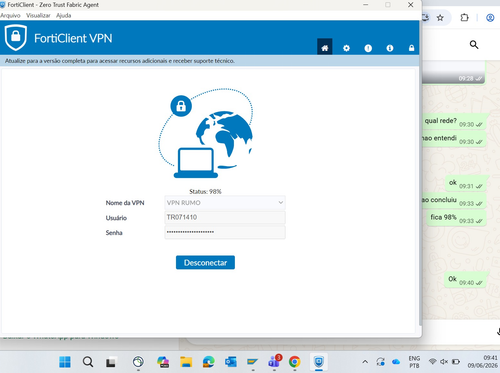
Task: Open Google Chrome from the taskbar
Action: point(295,362)
